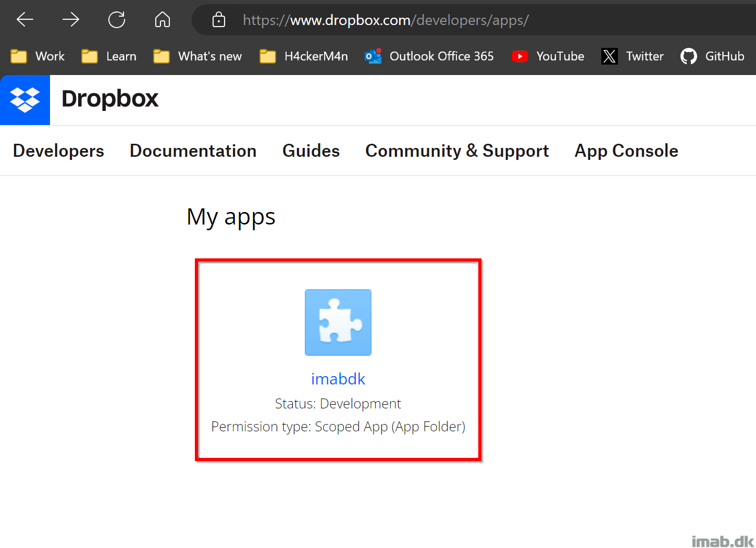The height and width of the screenshot is (548, 756).
Task: Click the blue Dropbox logo icon
Action: [25, 100]
